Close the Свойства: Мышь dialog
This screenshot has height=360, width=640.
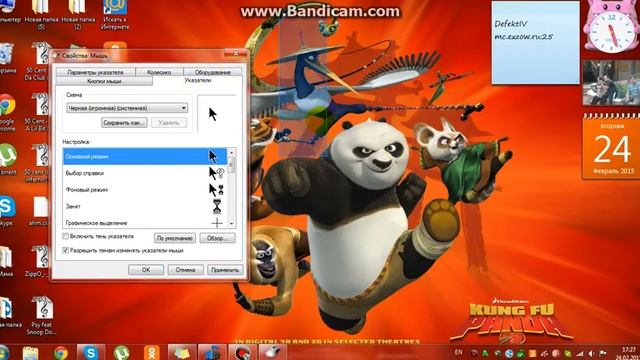tap(236, 53)
